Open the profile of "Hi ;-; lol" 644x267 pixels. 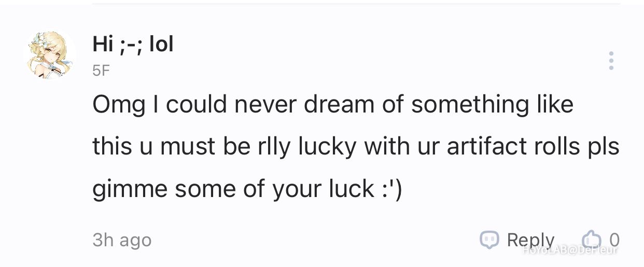coord(133,45)
